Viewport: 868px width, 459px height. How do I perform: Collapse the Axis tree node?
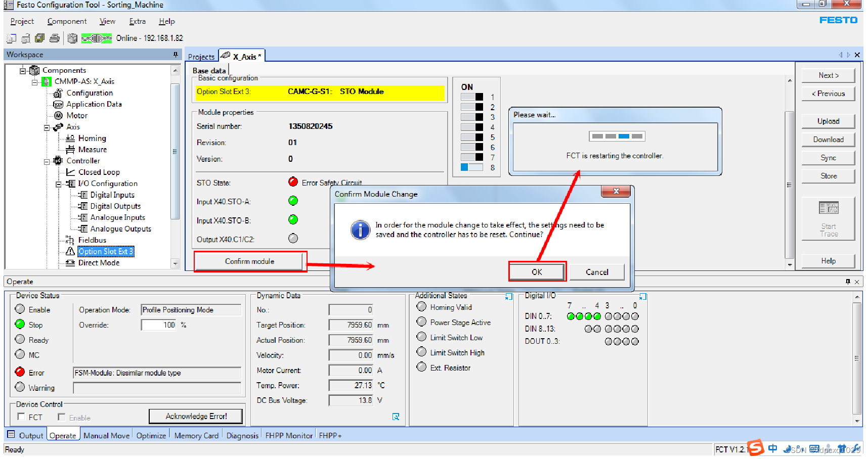pyautogui.click(x=47, y=127)
